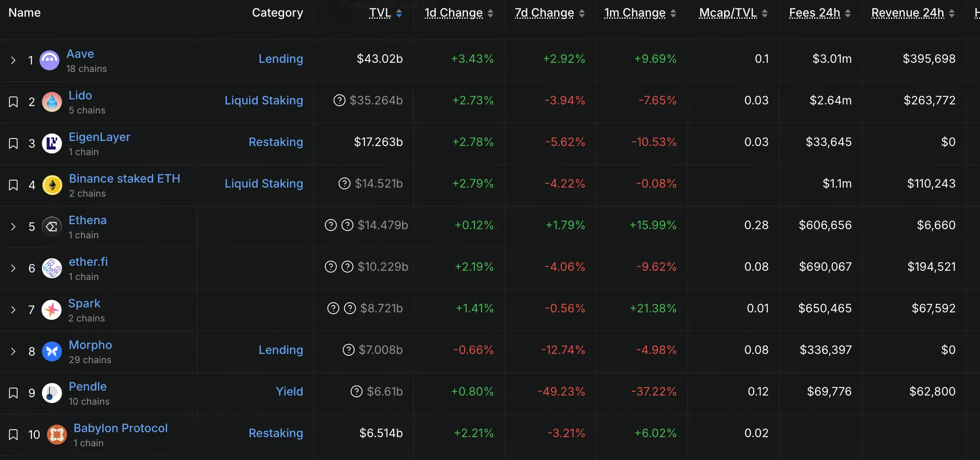
Task: Click the Aave protocol logo
Action: pyautogui.click(x=49, y=60)
